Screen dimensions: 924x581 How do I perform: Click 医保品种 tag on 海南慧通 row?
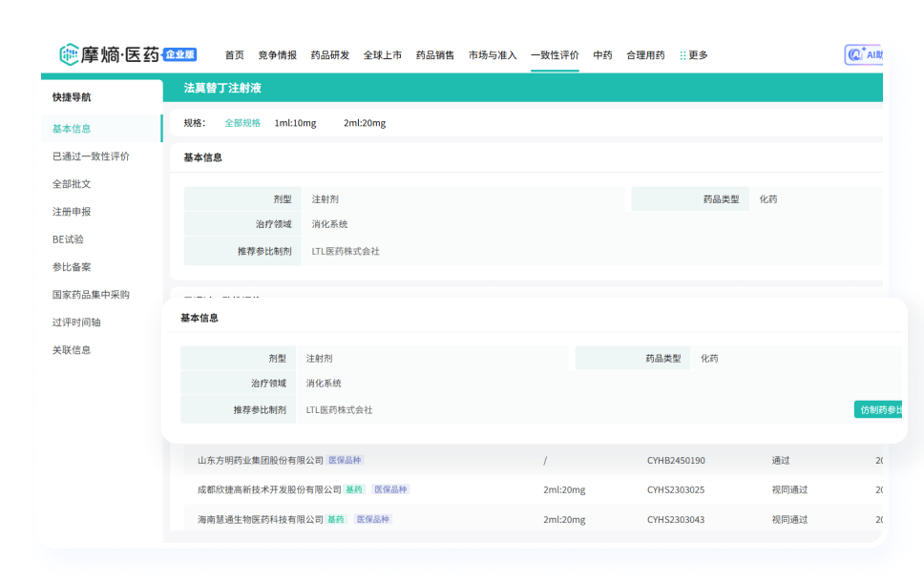point(373,520)
